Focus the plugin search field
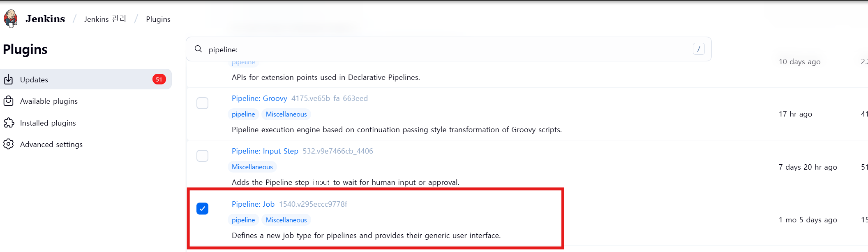The width and height of the screenshot is (868, 252). 449,49
